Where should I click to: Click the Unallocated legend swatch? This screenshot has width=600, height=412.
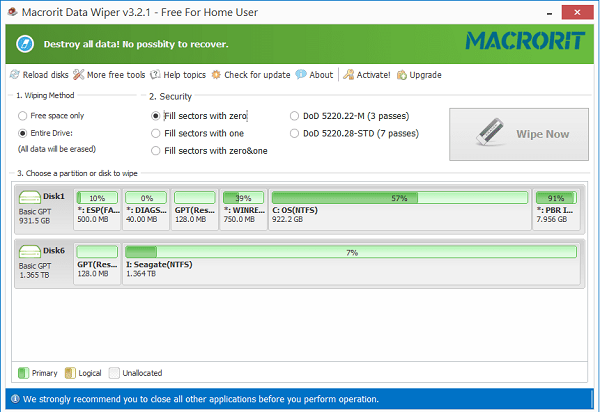pos(114,373)
